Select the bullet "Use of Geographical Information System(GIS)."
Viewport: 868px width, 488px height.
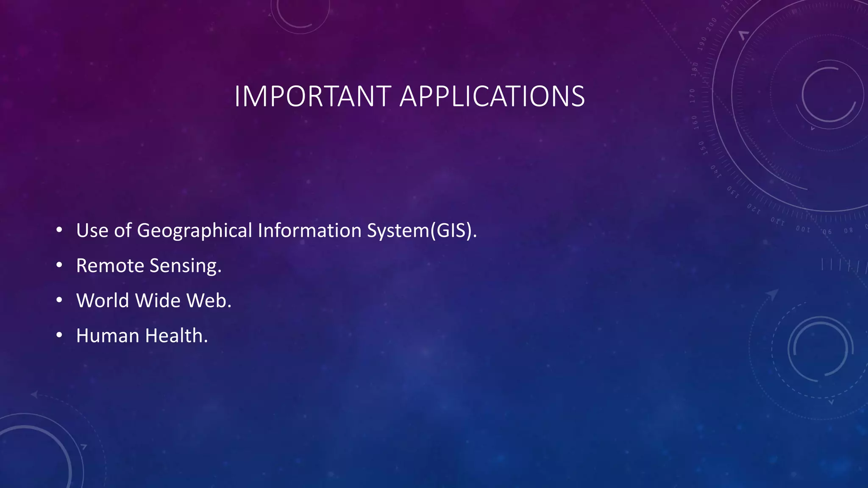coord(276,231)
